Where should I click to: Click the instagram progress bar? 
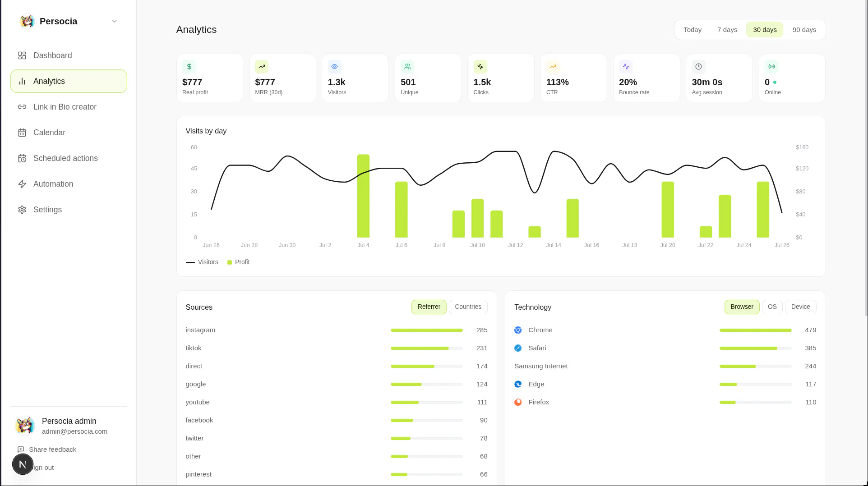427,330
